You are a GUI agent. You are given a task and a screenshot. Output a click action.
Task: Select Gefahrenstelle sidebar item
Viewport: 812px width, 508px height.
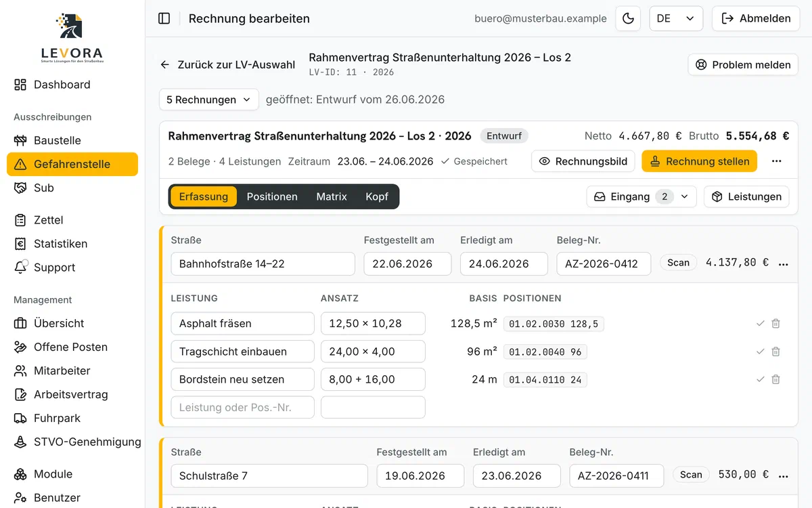[72, 164]
